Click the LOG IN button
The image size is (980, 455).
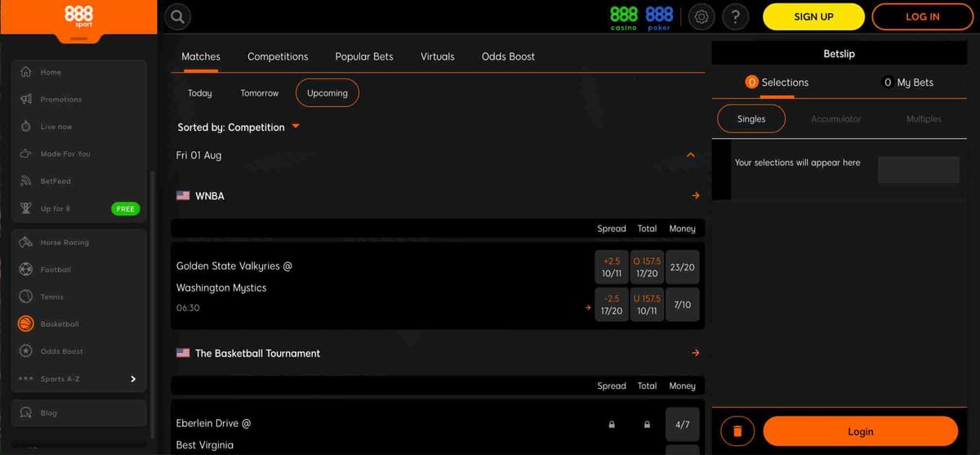point(923,16)
